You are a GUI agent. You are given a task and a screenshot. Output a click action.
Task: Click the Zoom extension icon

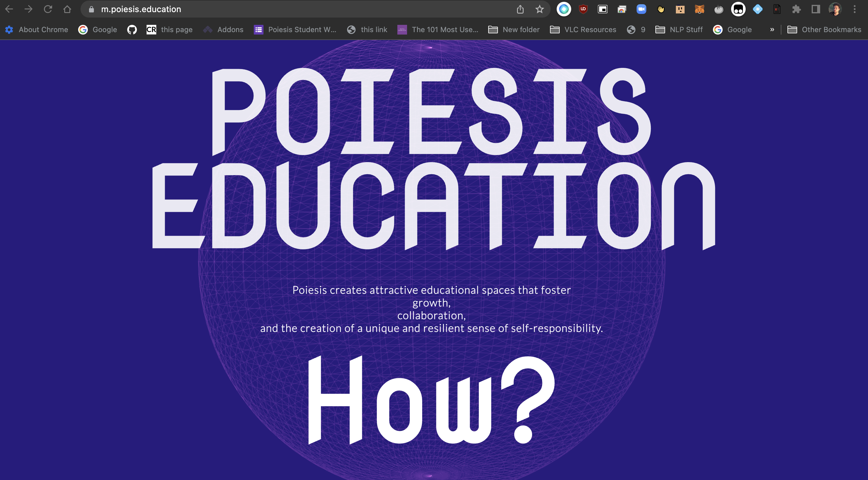(641, 9)
